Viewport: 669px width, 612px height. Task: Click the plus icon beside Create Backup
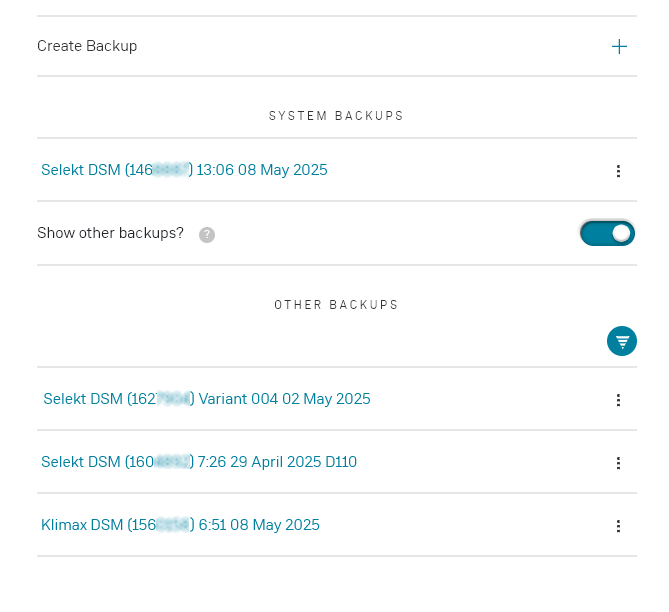[x=619, y=47]
